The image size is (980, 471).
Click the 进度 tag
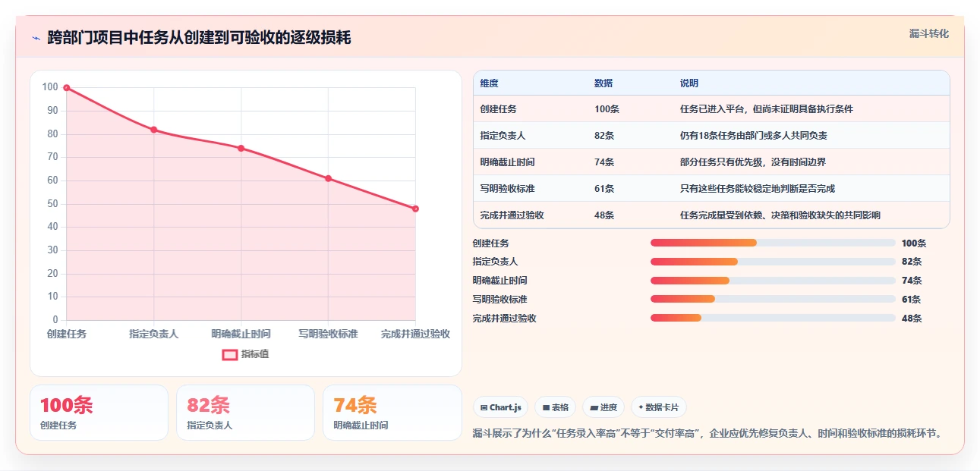coord(603,407)
